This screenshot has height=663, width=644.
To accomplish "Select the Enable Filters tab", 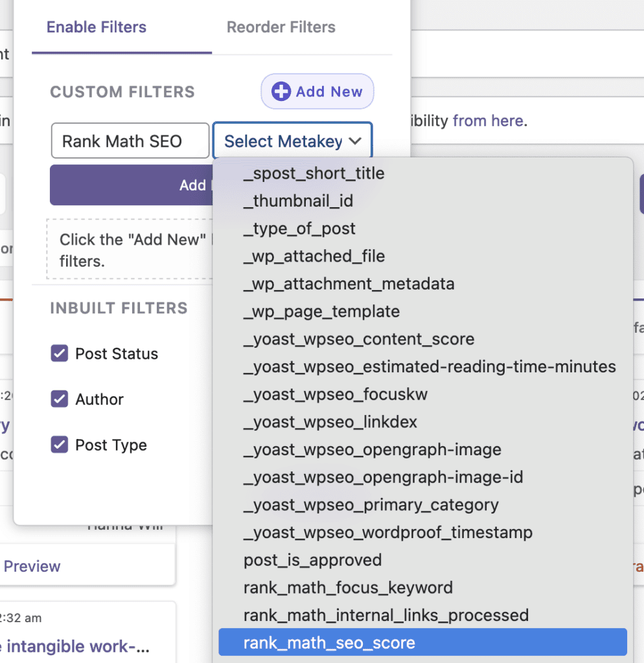I will tap(95, 27).
